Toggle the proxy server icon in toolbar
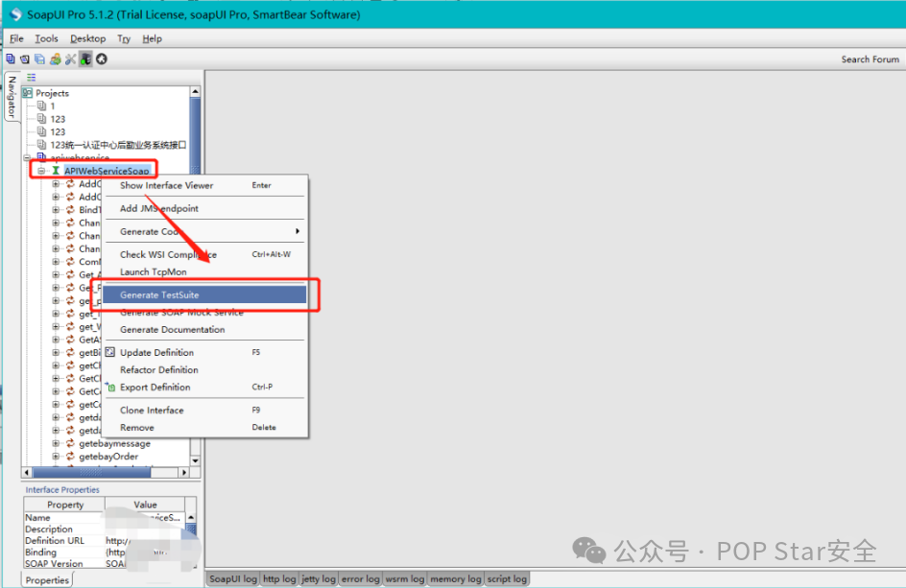This screenshot has width=906, height=588. 85,59
